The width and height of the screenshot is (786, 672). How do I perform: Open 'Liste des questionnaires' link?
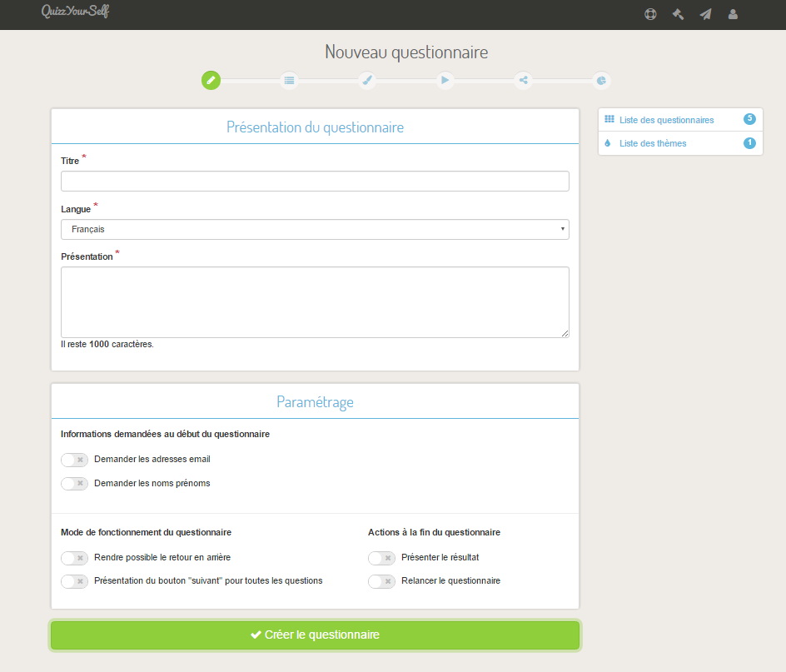[x=666, y=120]
